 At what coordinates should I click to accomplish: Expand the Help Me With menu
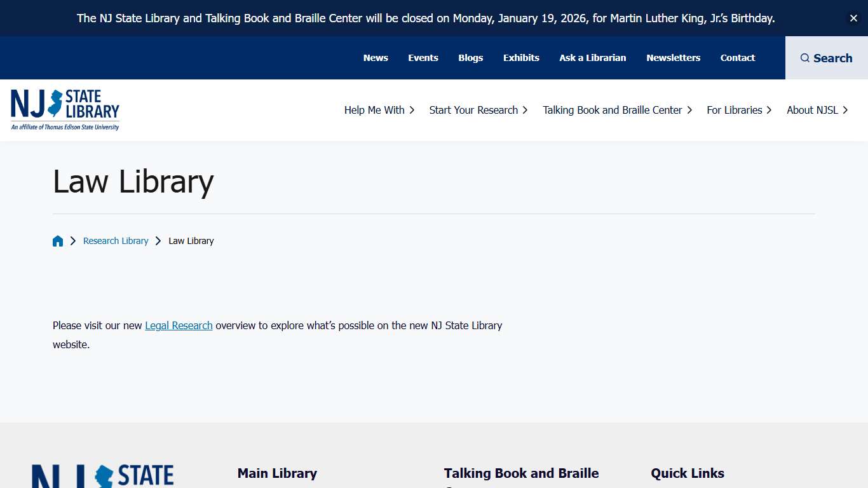pos(374,110)
